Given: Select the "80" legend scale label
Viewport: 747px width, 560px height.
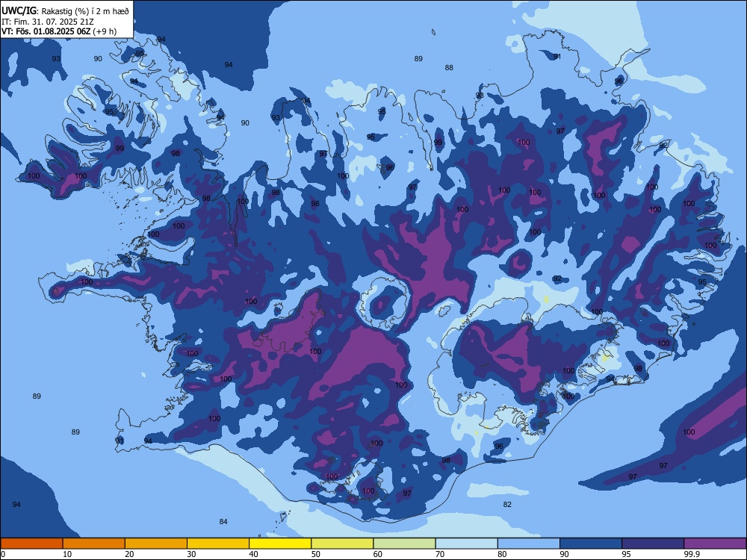Looking at the screenshot, I should (502, 554).
